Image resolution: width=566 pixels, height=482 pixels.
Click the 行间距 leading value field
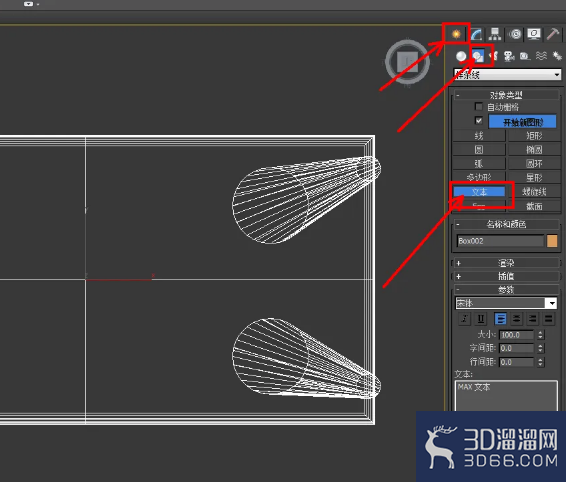[516, 362]
